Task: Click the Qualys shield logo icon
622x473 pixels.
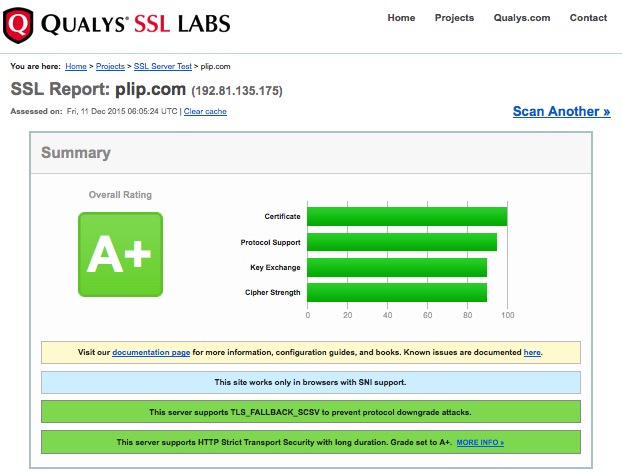Action: point(18,25)
